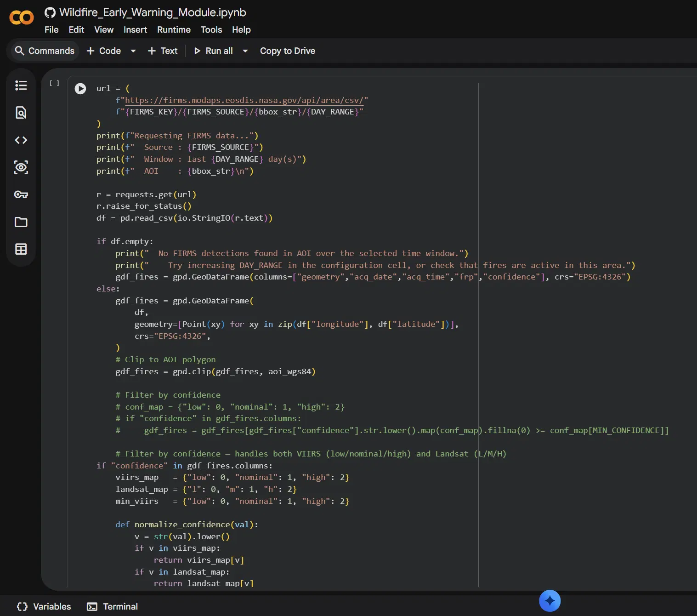
Task: Click the 'landsat_map' assignment line
Action: click(x=206, y=489)
